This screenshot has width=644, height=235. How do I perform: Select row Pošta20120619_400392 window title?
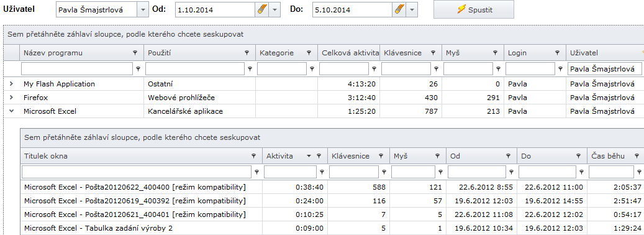point(135,201)
